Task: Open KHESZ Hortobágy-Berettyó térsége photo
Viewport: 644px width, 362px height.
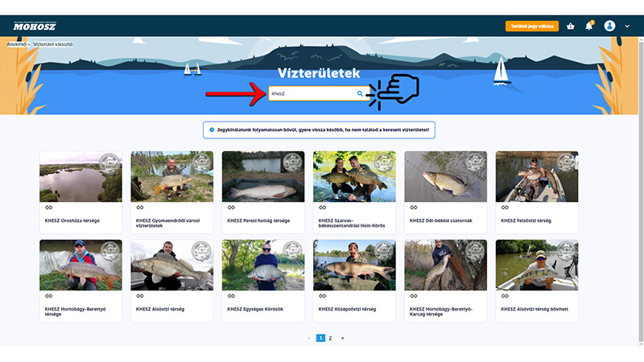Action: [81, 265]
